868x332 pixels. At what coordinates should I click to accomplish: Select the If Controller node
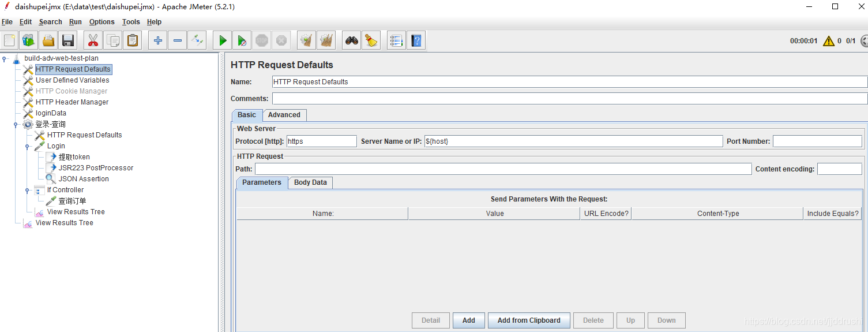tap(65, 190)
